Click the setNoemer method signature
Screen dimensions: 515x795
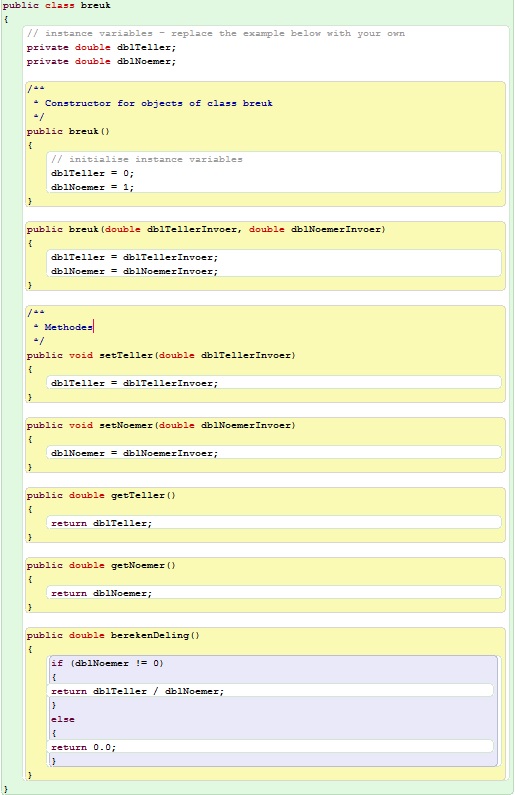tap(161, 425)
